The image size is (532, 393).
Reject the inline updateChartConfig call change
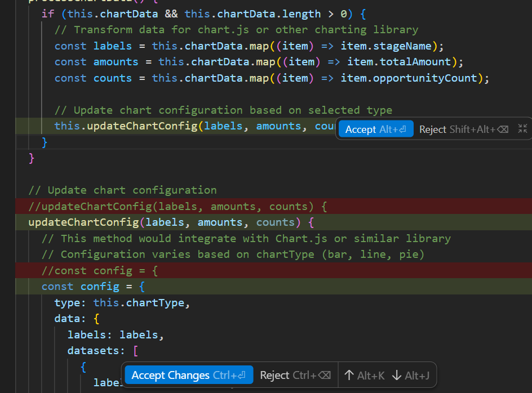463,129
